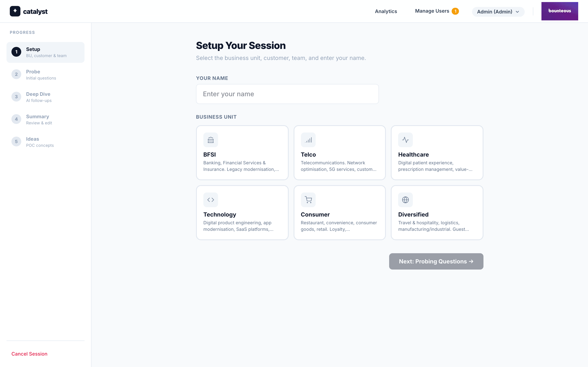Select the Telco business unit card
Viewport: 588px width, 367px height.
point(340,153)
